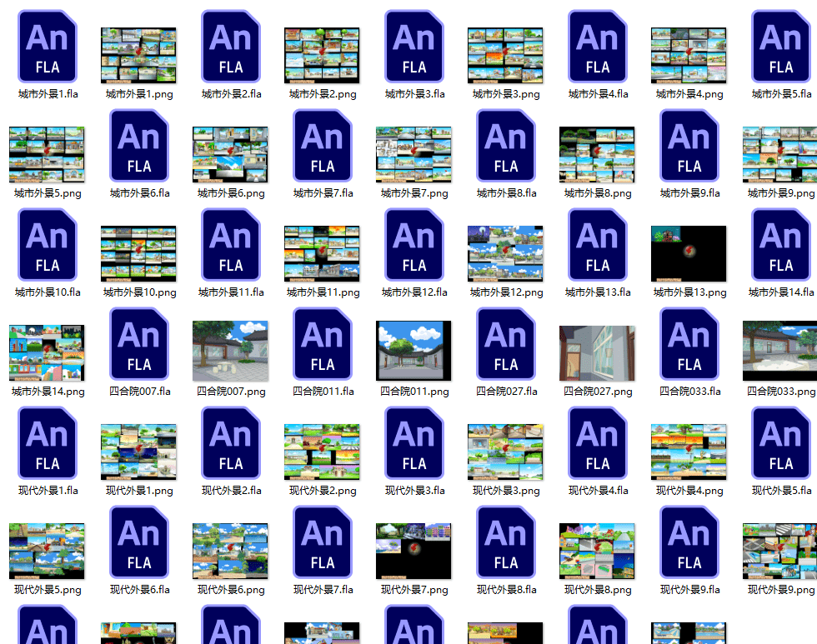Click the 现代外景7.png thumbnail
Viewport: 817px width, 644px height.
pyautogui.click(x=414, y=551)
